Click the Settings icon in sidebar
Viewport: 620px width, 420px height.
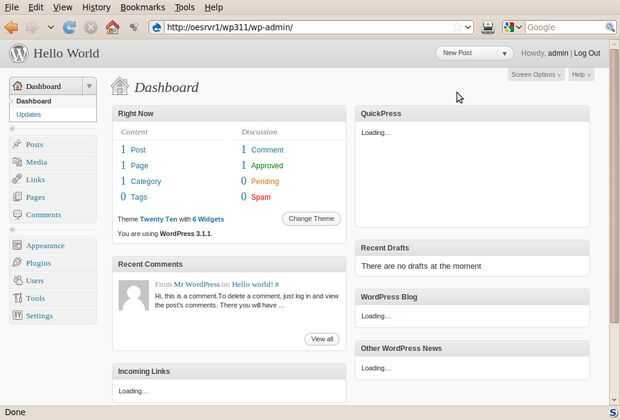17,315
